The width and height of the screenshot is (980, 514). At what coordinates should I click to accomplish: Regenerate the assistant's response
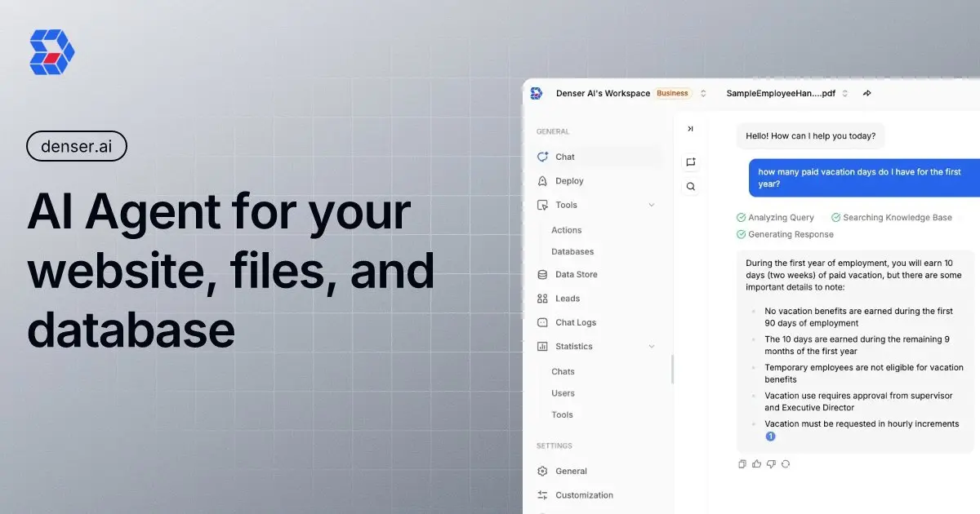coord(785,463)
